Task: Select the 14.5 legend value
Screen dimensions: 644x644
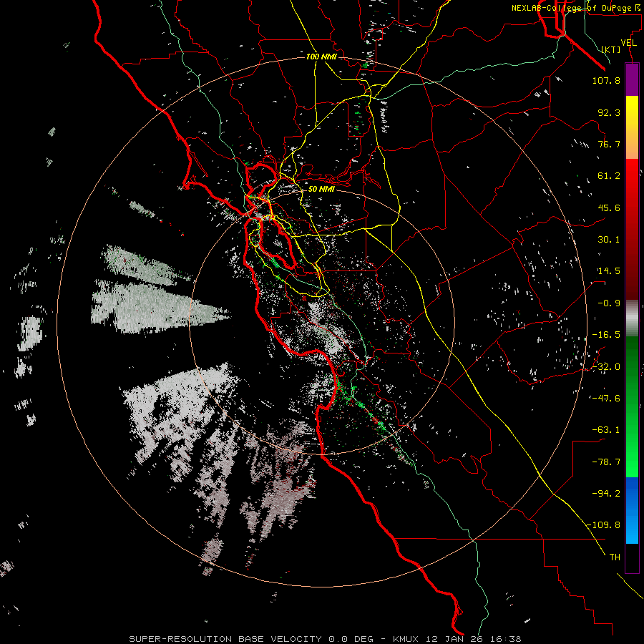Action: (x=609, y=271)
